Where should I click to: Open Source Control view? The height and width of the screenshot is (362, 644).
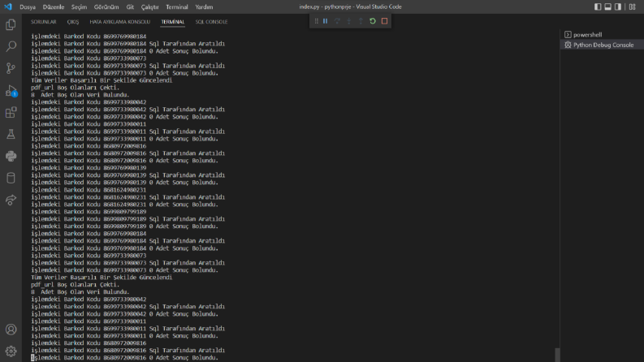(x=11, y=68)
